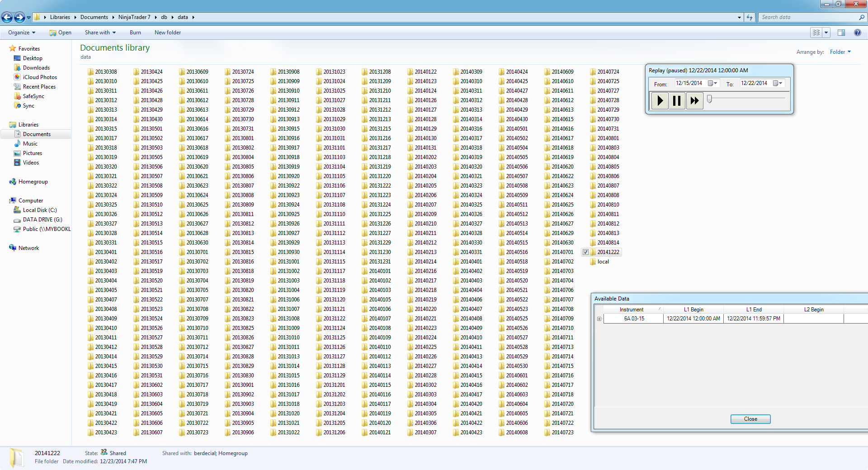Open iCloud Photos in Favorites

click(40, 77)
